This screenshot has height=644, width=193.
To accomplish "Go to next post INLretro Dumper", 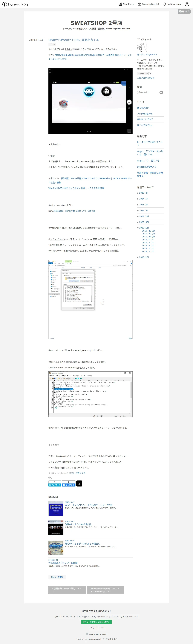I will coord(105,590).
